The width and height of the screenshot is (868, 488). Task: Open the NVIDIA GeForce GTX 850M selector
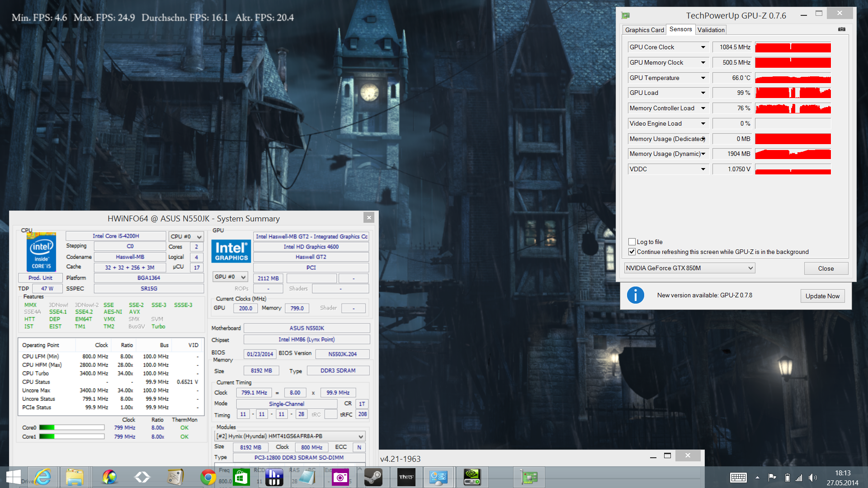click(689, 268)
